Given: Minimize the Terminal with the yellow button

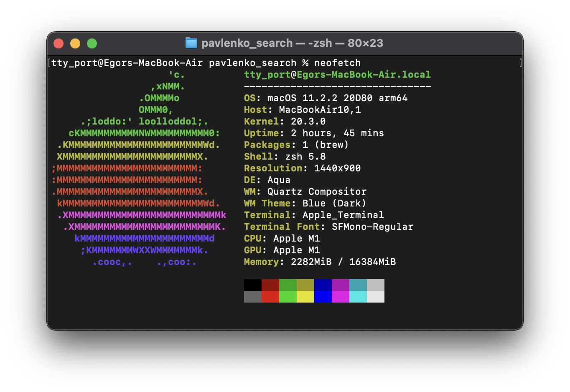Looking at the screenshot, I should point(75,43).
